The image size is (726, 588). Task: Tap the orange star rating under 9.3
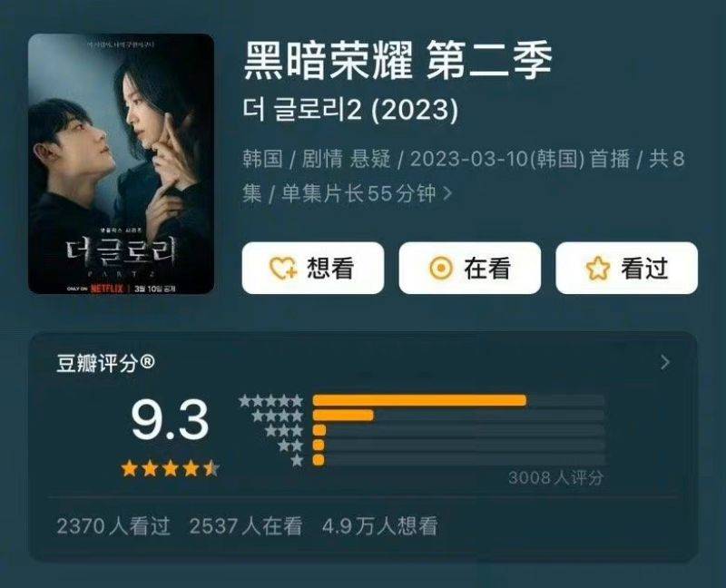pyautogui.click(x=170, y=469)
